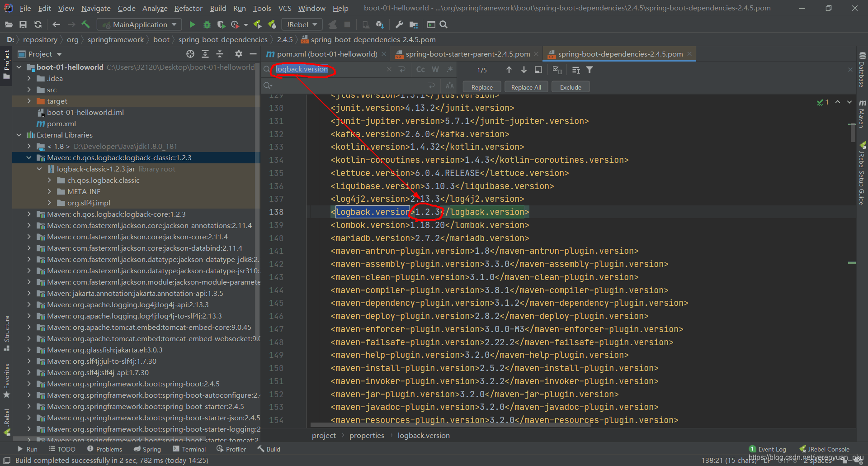Toggle multi-line search icon next to filter
The image size is (868, 466).
(x=576, y=70)
